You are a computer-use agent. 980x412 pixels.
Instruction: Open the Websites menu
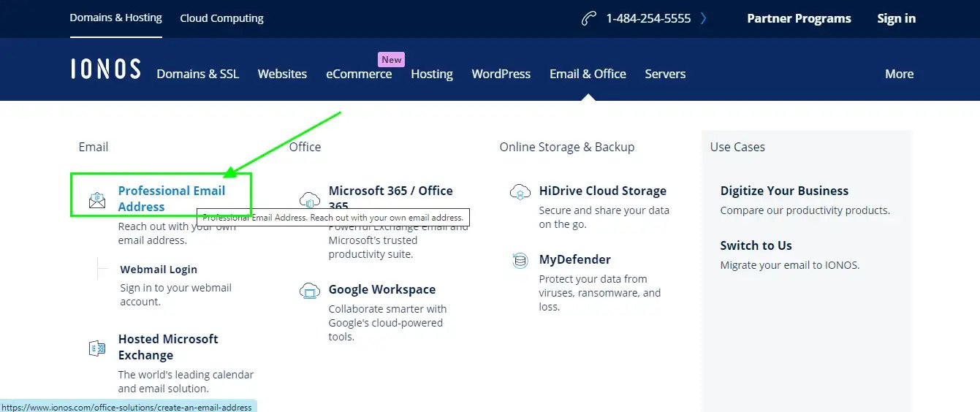pos(282,74)
